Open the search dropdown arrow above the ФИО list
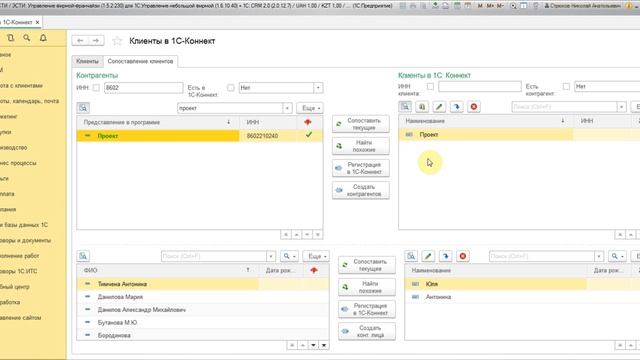This screenshot has width=640, height=360. (x=271, y=256)
